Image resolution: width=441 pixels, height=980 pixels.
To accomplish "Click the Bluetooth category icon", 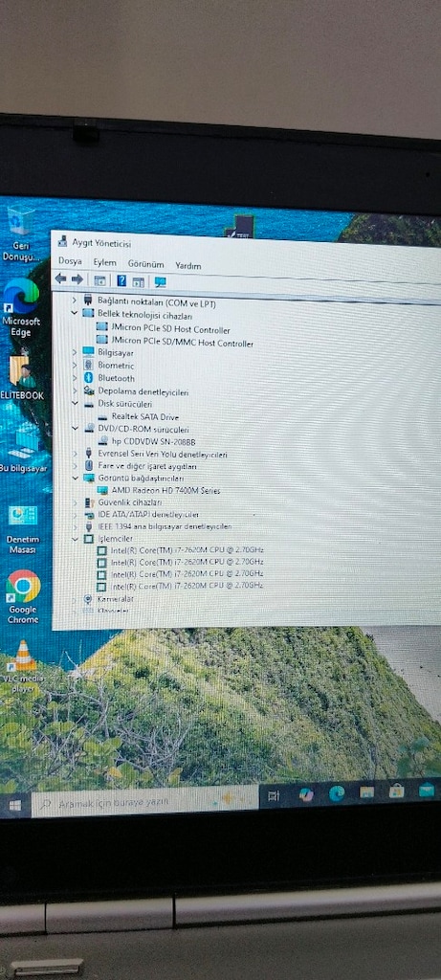I will (88, 377).
